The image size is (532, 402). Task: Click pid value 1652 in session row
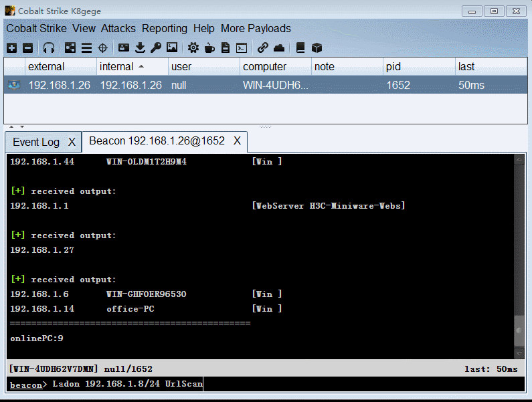tap(398, 85)
